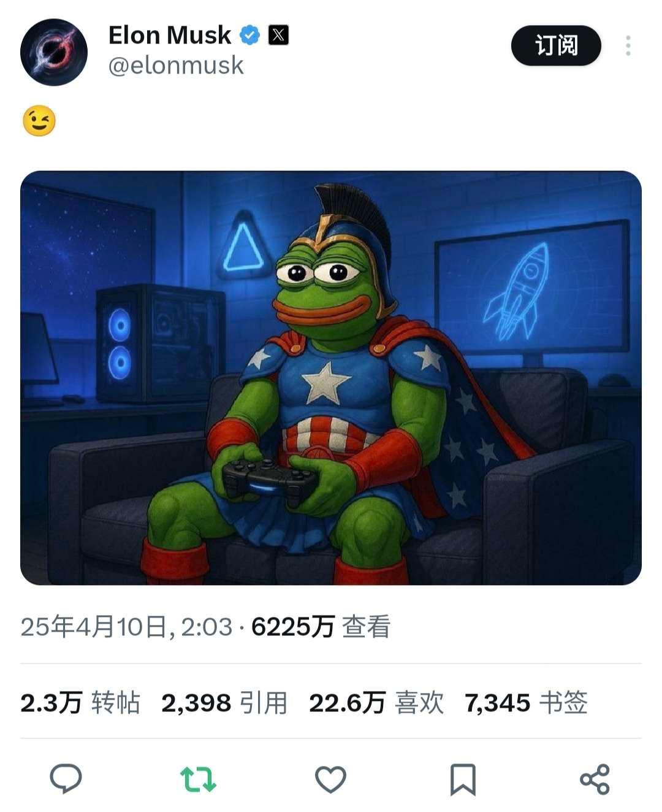Open the @elonmusk handle link
This screenshot has width=662, height=812.
(x=176, y=66)
